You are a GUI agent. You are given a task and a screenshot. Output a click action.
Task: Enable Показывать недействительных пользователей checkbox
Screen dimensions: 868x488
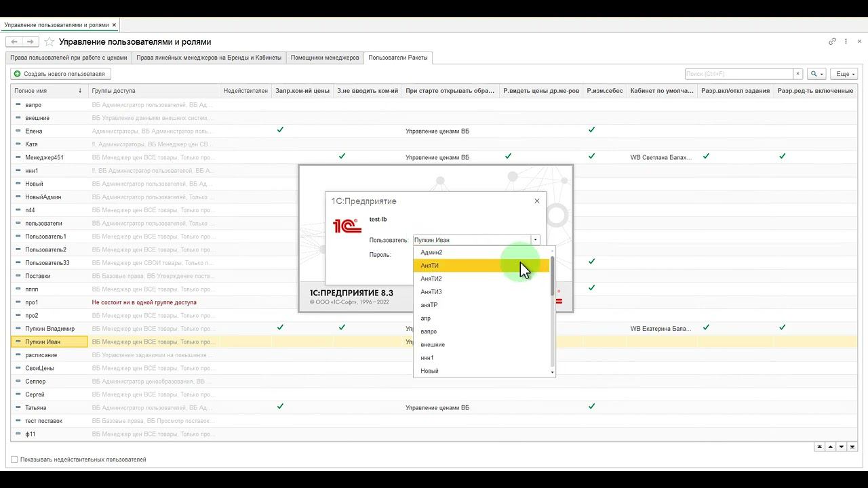(14, 460)
